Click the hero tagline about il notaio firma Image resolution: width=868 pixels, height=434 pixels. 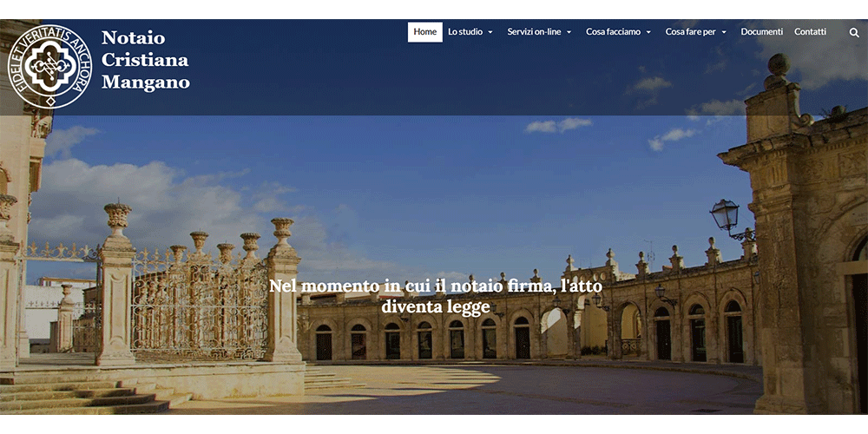[435, 296]
